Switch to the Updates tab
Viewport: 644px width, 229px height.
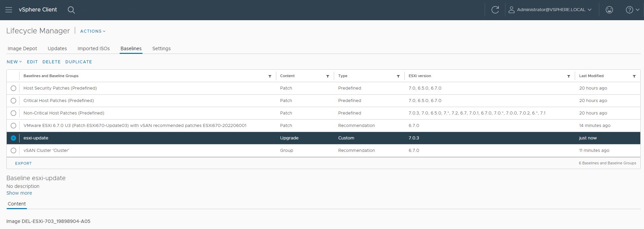coord(57,48)
